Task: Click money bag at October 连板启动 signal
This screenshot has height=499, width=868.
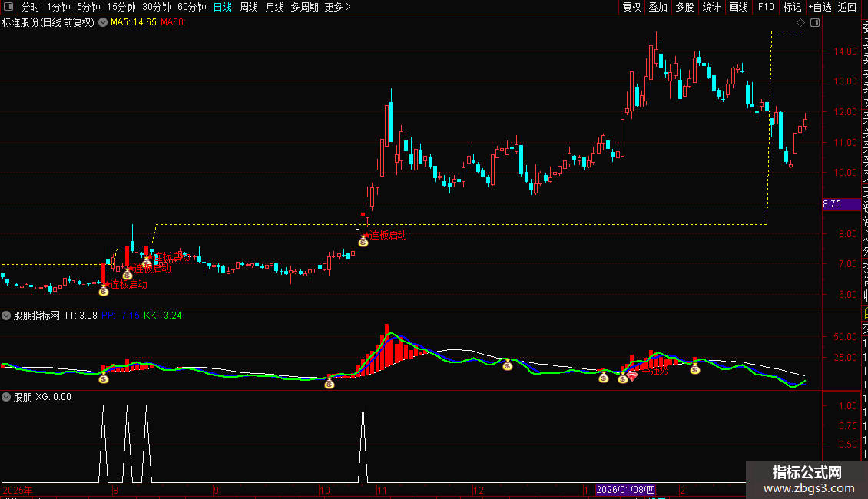Action: [363, 241]
